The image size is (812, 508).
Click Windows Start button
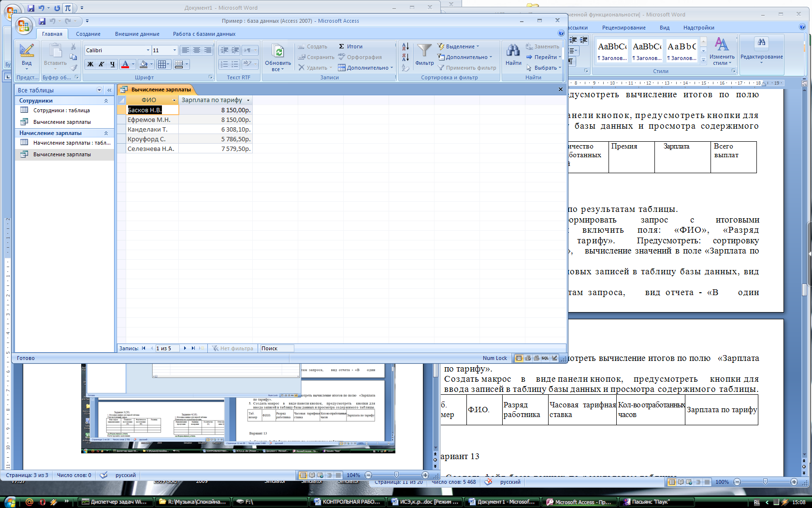pos(9,502)
